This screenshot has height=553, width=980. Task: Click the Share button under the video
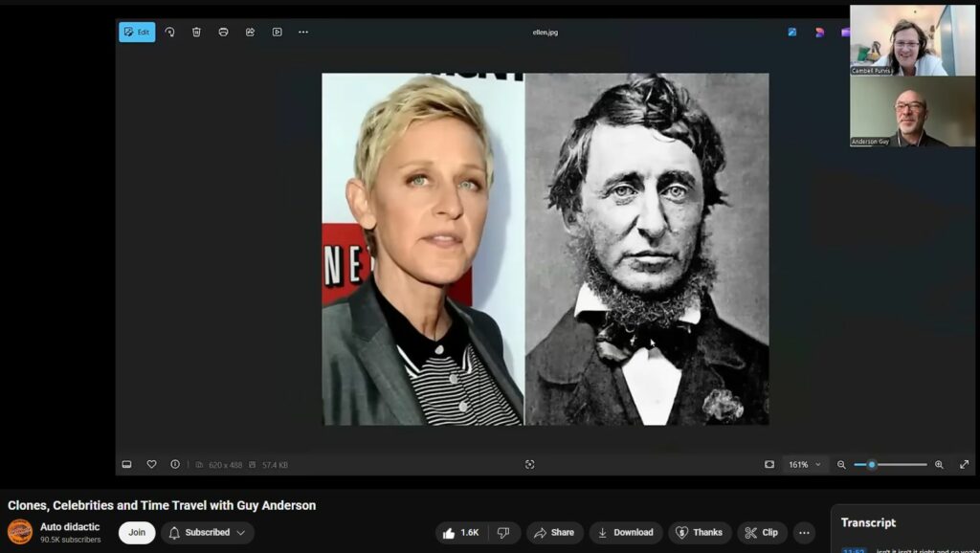pos(554,532)
